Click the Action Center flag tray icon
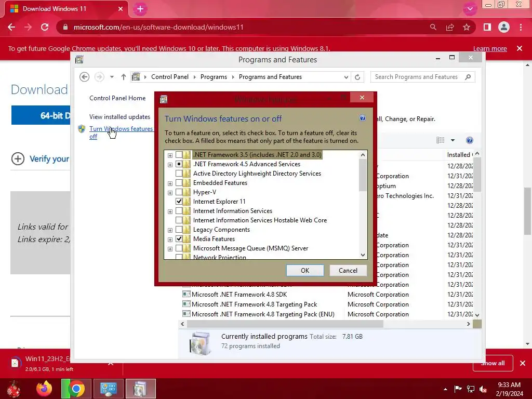The image size is (532, 399). (x=458, y=389)
